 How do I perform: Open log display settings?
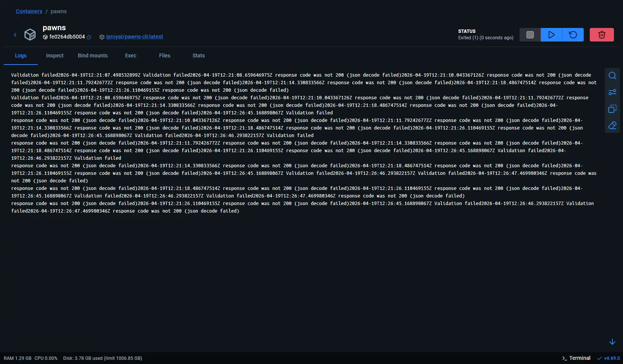click(x=612, y=92)
